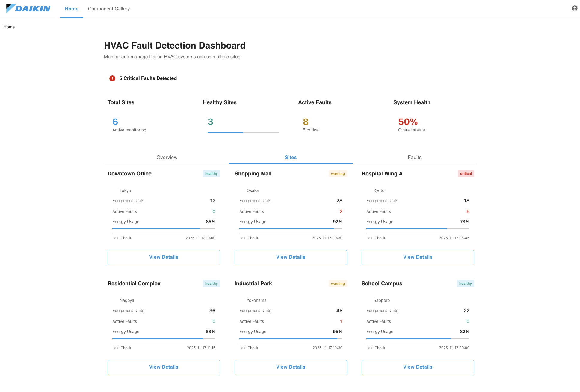Open details for Shopping Mall site
This screenshot has height=392, width=580.
click(x=291, y=257)
